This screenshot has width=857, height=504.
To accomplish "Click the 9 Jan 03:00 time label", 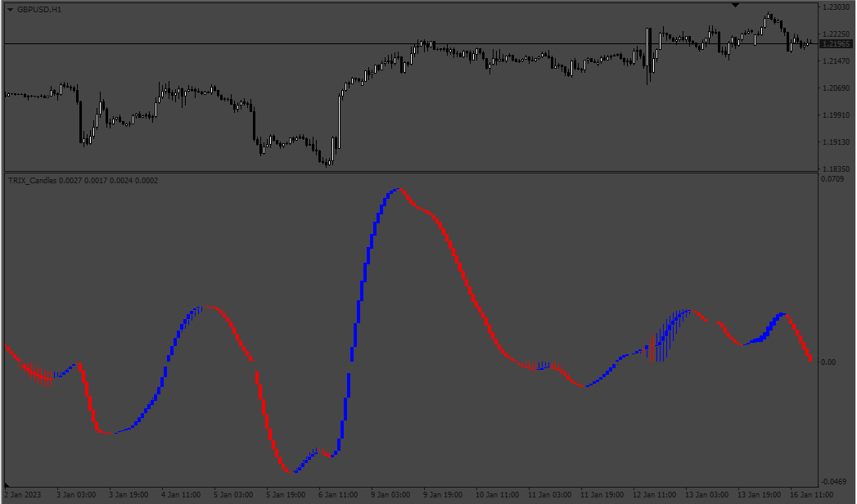I will pyautogui.click(x=390, y=495).
